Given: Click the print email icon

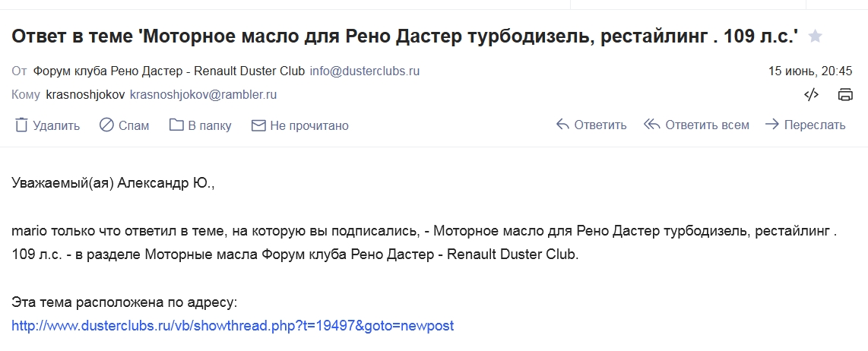Looking at the screenshot, I should coord(845,95).
